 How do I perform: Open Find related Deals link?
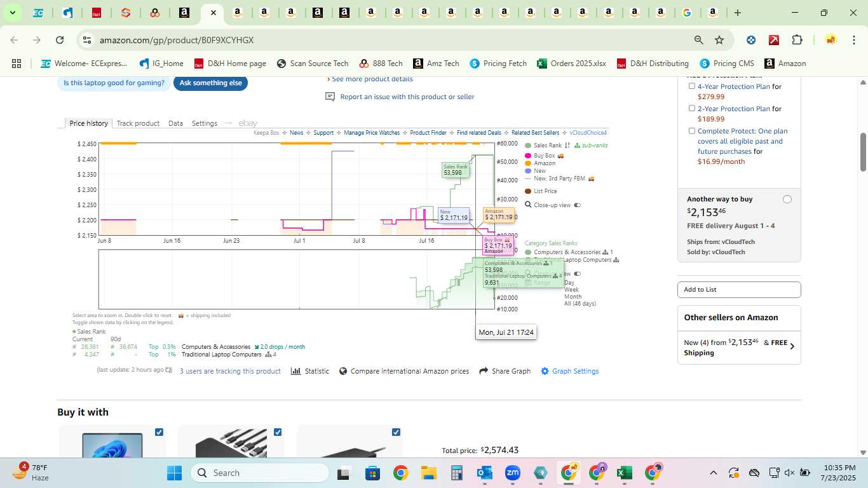[x=479, y=133]
